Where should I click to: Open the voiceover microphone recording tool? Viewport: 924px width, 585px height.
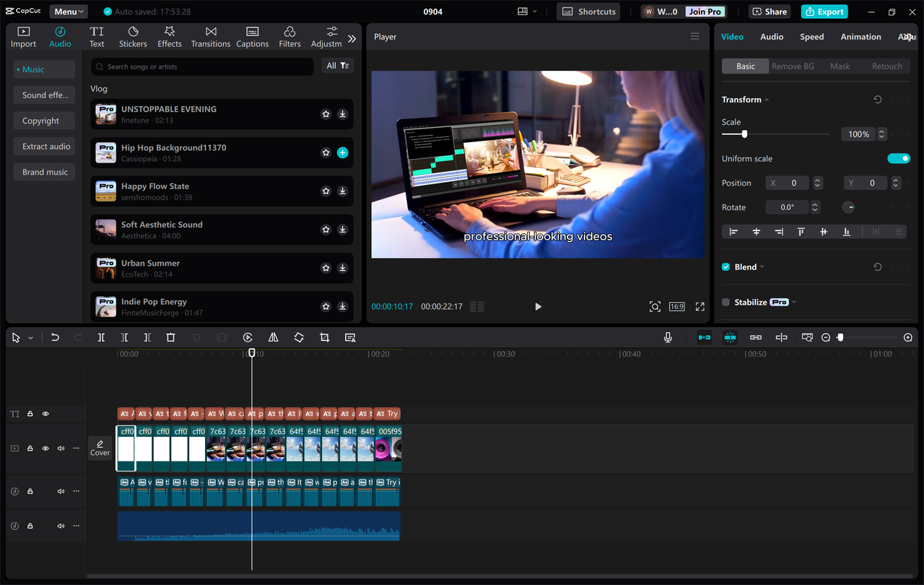point(668,337)
